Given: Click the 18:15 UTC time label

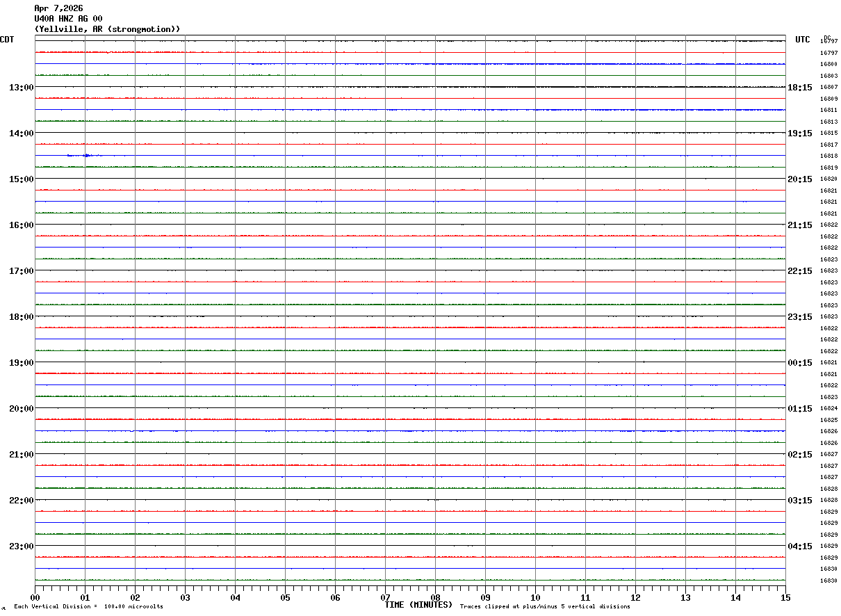Looking at the screenshot, I should point(800,88).
